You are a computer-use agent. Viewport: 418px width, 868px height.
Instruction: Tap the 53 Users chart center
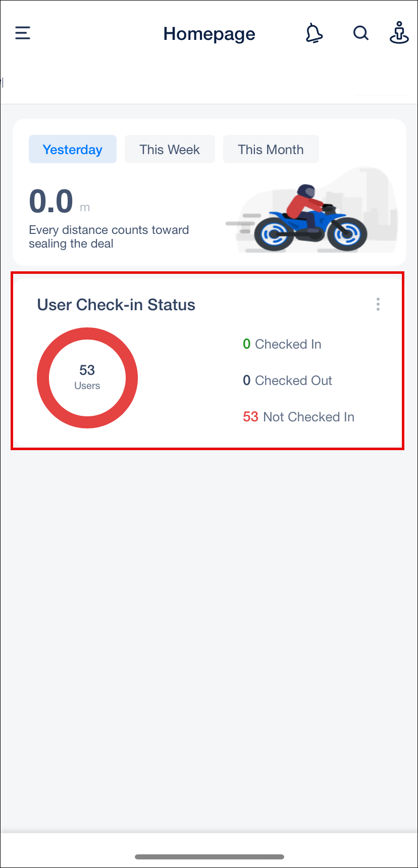[x=87, y=377]
